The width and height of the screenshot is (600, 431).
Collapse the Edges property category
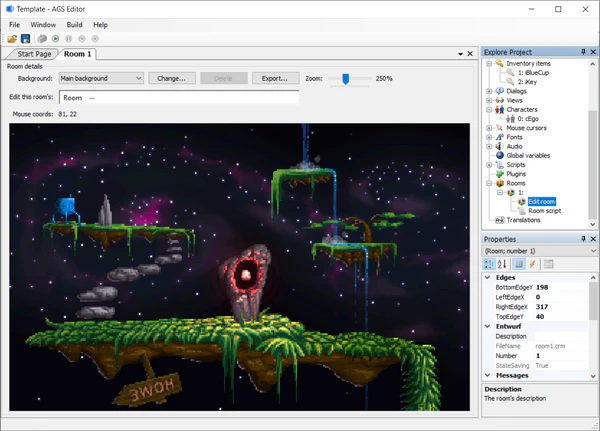(488, 277)
